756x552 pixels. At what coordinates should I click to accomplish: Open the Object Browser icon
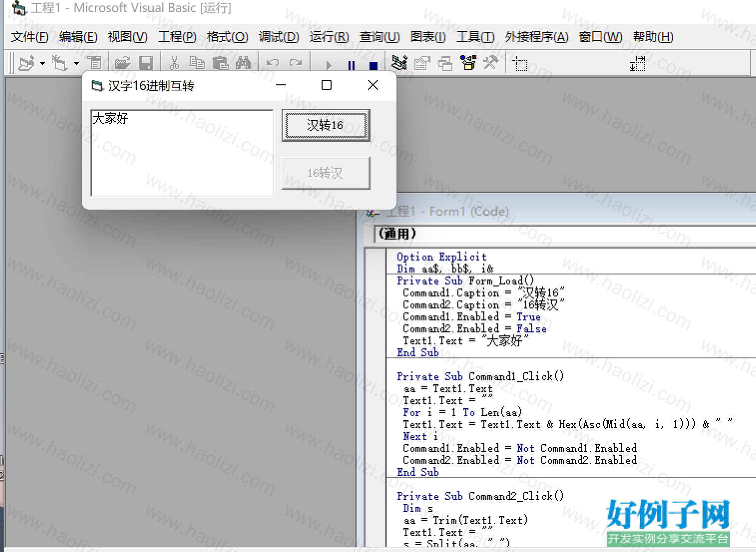pyautogui.click(x=468, y=63)
